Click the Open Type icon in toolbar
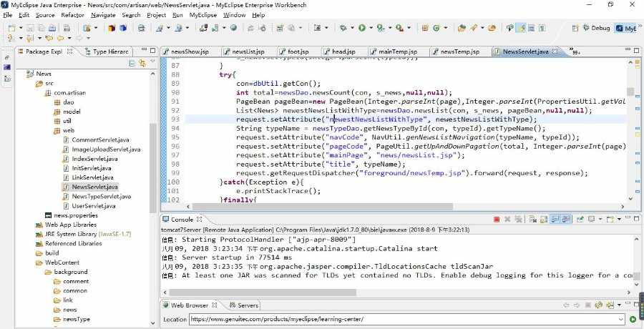Image resolution: width=644 pixels, height=329 pixels. pyautogui.click(x=462, y=28)
